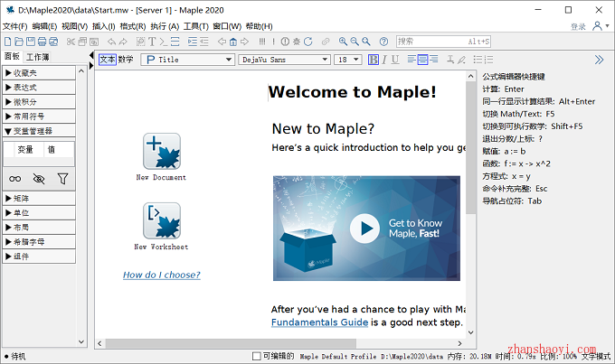The width and height of the screenshot is (615, 364).
Task: Collapse the 变量管理器 palette
Action: pos(39,131)
